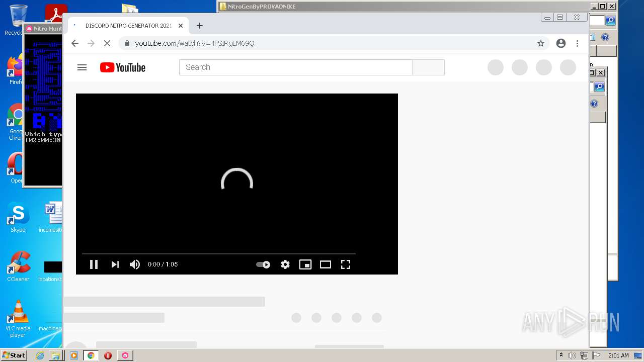Click the Chrome forward arrow
Viewport: 644px width, 362px height.
point(91,43)
